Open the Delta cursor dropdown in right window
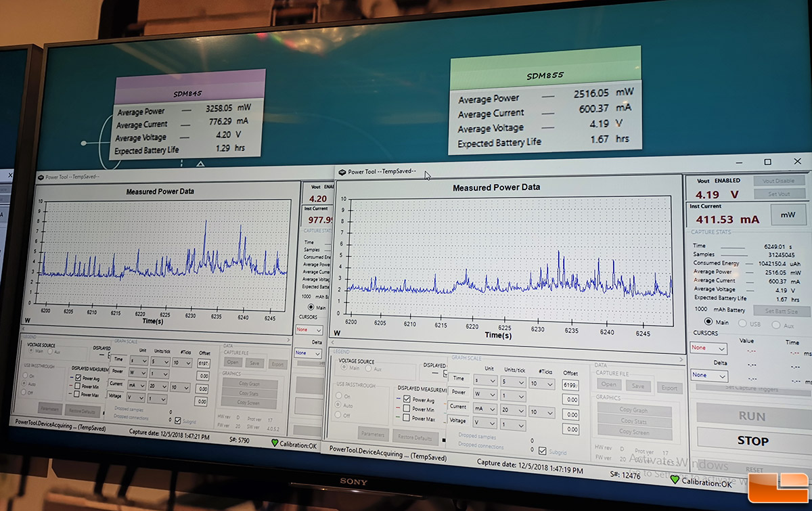Screen dimensions: 812x511 [708, 375]
